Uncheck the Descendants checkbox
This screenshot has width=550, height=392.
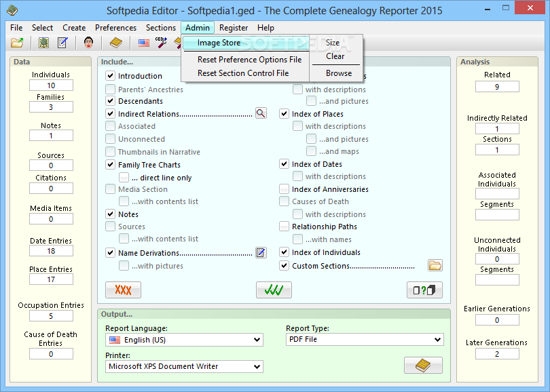111,101
